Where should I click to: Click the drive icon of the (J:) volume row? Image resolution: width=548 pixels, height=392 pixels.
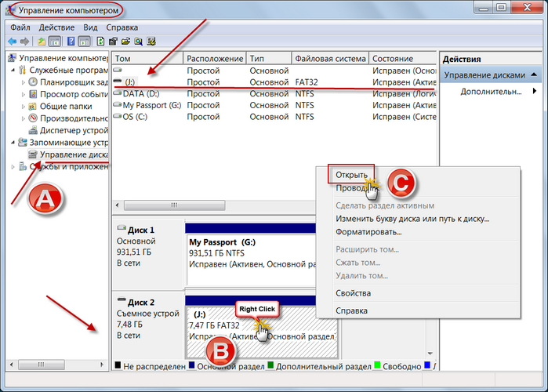[x=118, y=81]
